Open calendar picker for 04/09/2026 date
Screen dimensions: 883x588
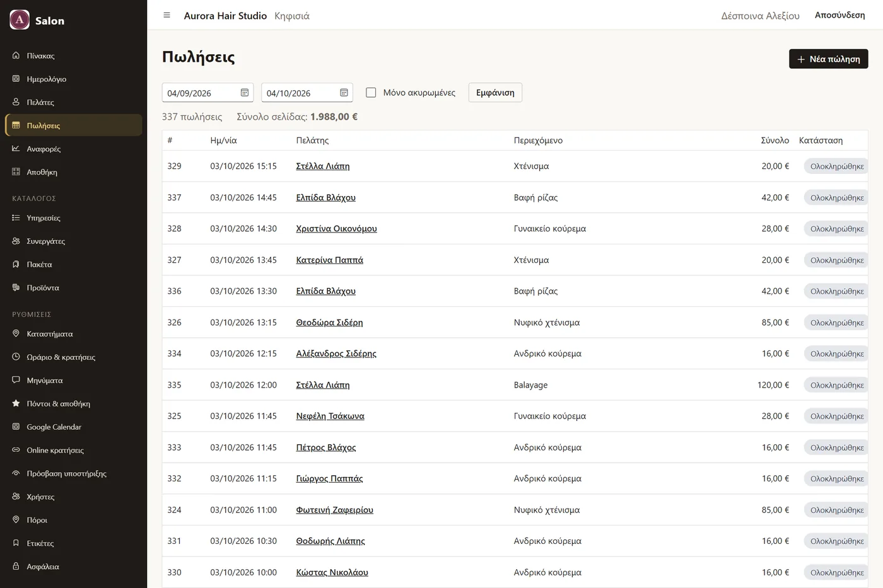(245, 93)
